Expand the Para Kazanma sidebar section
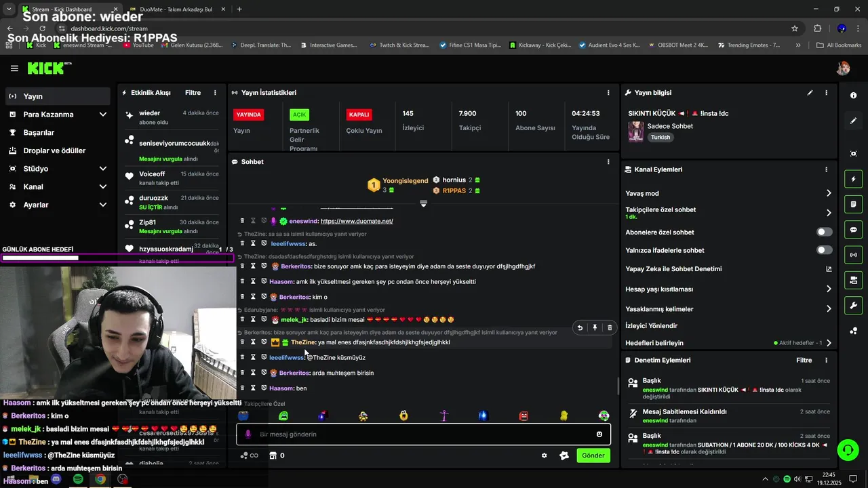The image size is (868, 488). click(x=103, y=115)
